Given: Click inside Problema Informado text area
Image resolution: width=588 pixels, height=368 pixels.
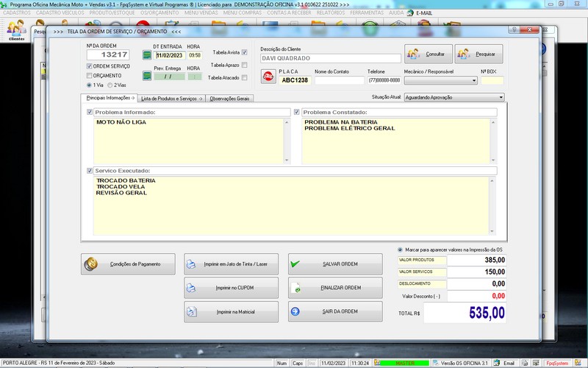Looking at the screenshot, I should coord(189,141).
